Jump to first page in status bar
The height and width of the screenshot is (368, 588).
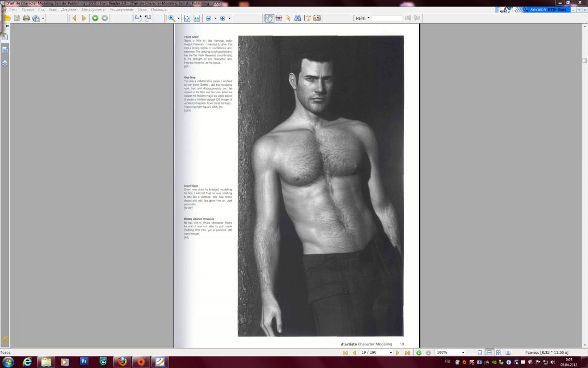coord(345,352)
